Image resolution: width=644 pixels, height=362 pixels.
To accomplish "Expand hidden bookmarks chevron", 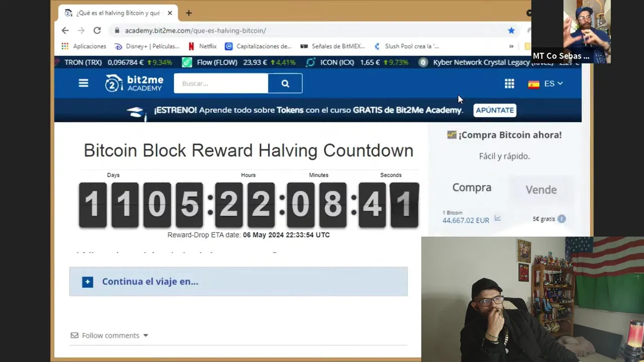I will click(511, 46).
